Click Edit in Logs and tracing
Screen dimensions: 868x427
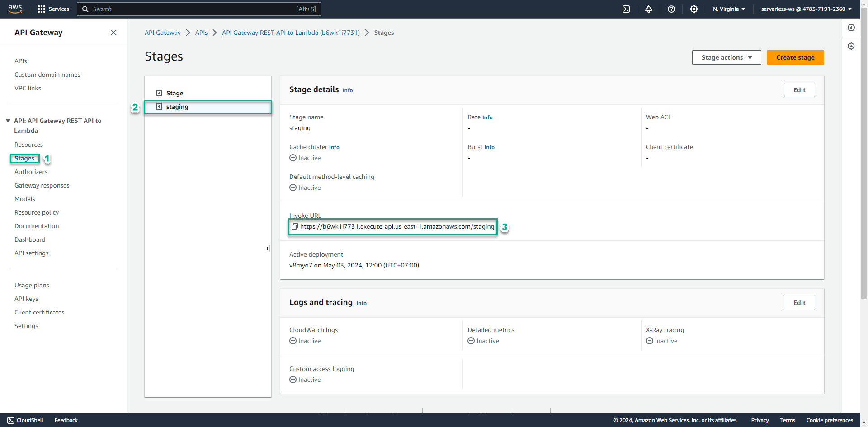pyautogui.click(x=799, y=303)
